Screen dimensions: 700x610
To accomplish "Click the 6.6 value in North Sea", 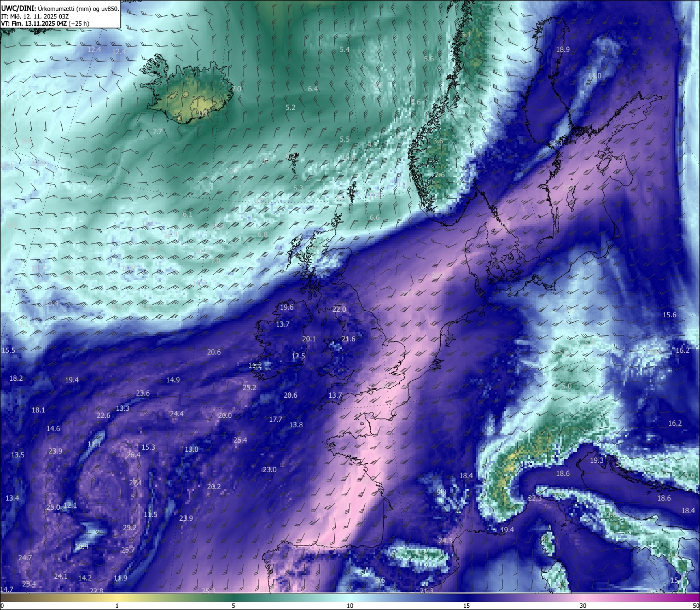I will point(375,217).
